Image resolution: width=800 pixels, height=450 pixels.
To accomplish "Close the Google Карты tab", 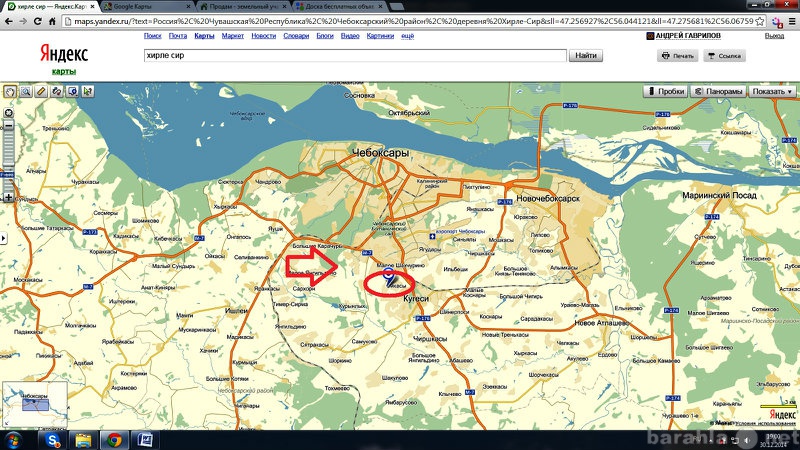I will click(x=188, y=7).
